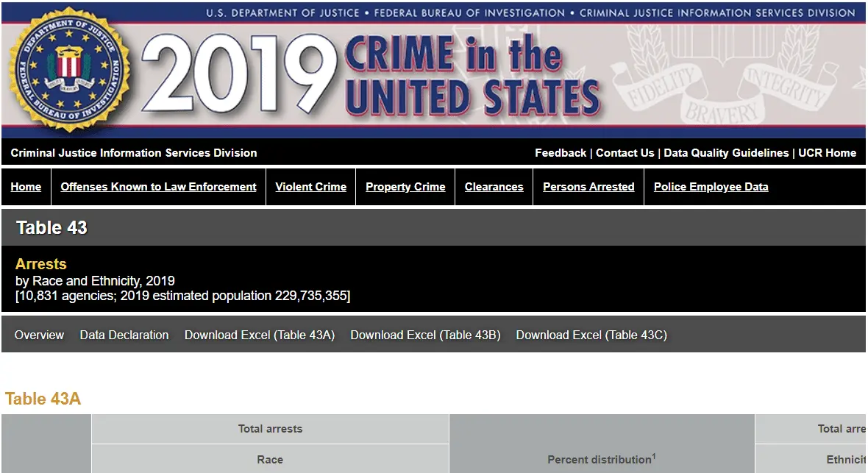Download Excel file for Table 43B
The width and height of the screenshot is (868, 473).
425,335
